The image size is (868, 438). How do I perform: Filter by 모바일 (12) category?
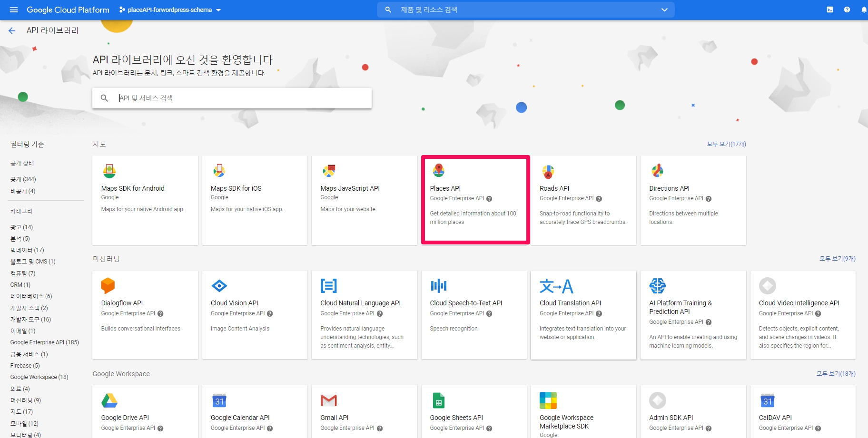(24, 424)
